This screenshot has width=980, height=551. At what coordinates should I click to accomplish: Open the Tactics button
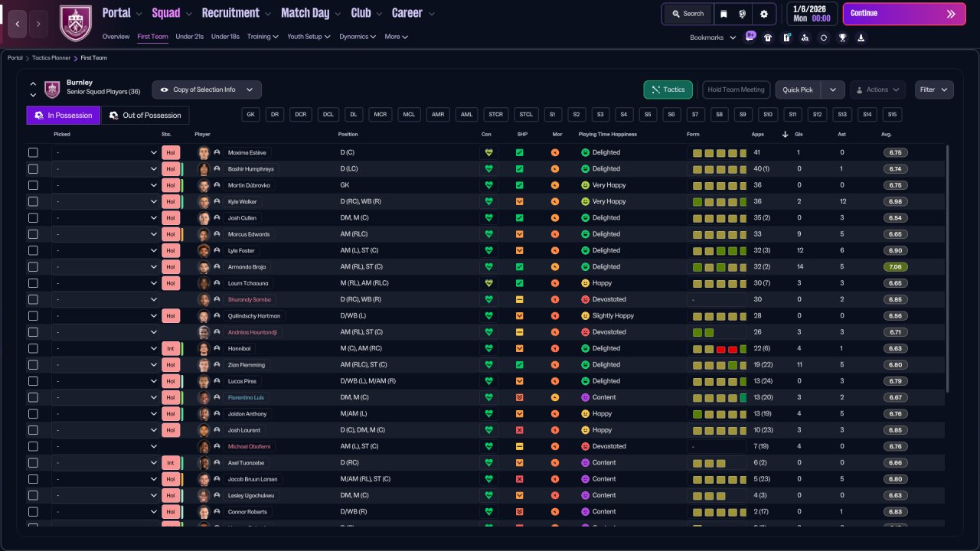668,90
